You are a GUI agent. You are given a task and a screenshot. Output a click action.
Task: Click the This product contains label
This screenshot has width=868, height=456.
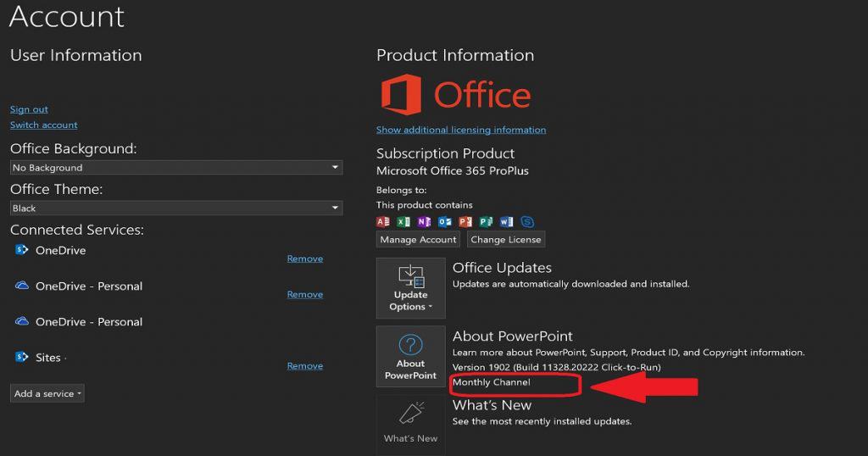tap(424, 205)
